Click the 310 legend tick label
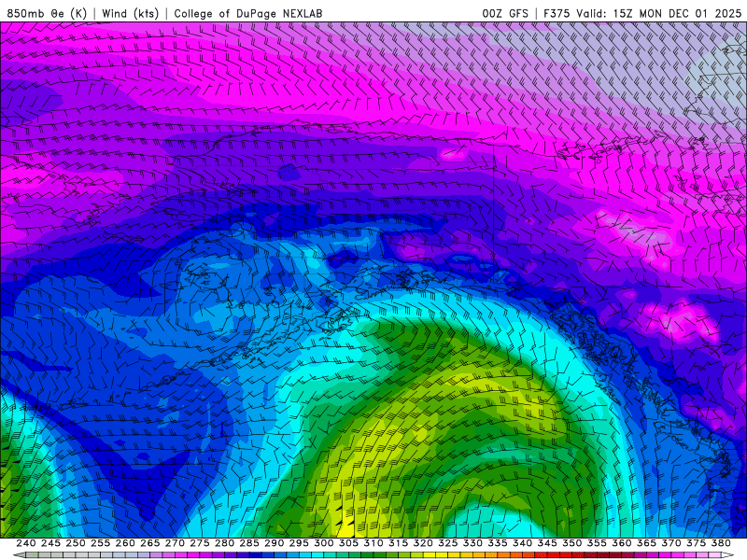 [373, 543]
